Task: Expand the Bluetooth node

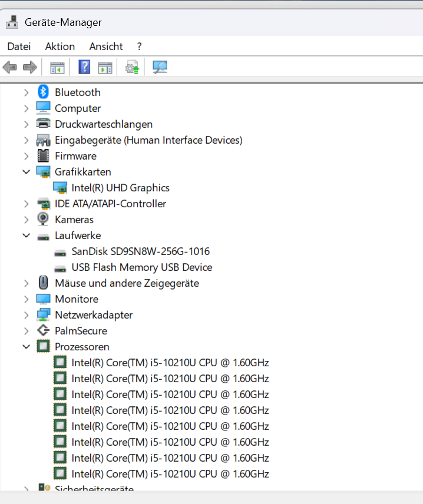Action: point(27,92)
